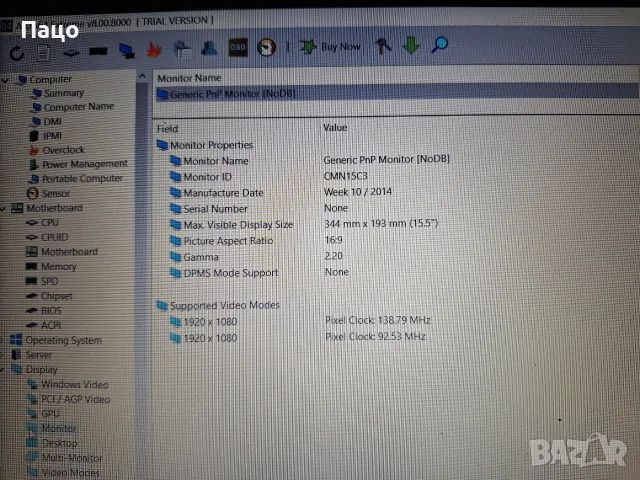Click the Value column header
Image resolution: width=640 pixels, height=480 pixels.
(x=335, y=128)
